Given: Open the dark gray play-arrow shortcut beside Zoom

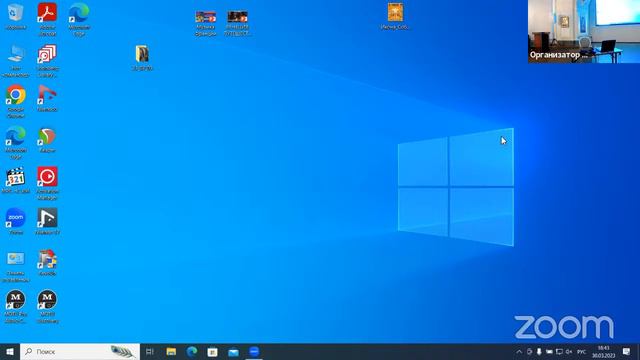Looking at the screenshot, I should [x=47, y=218].
